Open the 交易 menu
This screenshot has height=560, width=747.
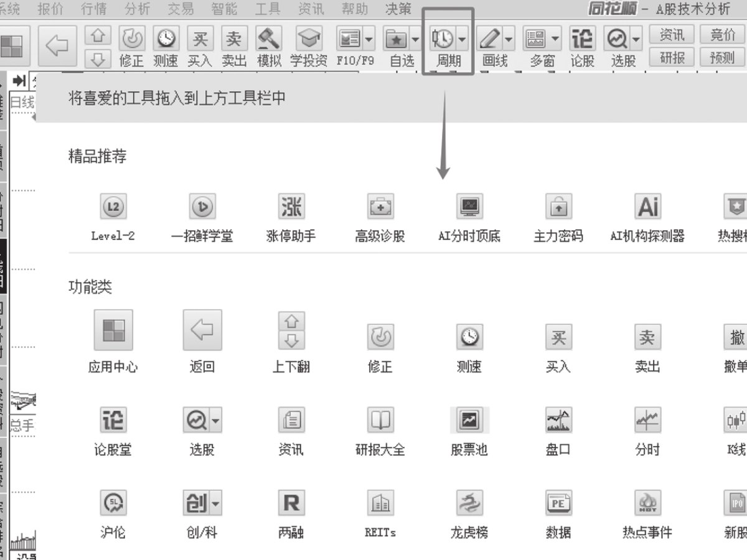tap(181, 9)
